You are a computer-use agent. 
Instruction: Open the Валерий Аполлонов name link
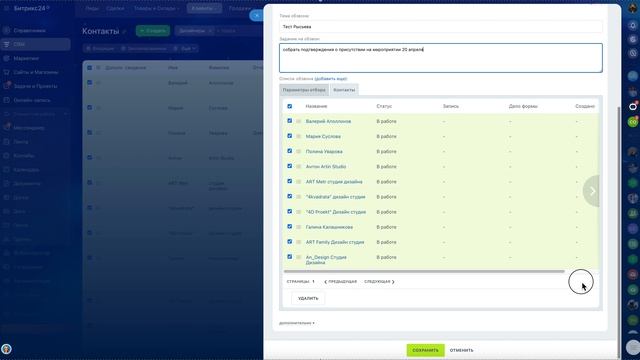click(x=328, y=121)
